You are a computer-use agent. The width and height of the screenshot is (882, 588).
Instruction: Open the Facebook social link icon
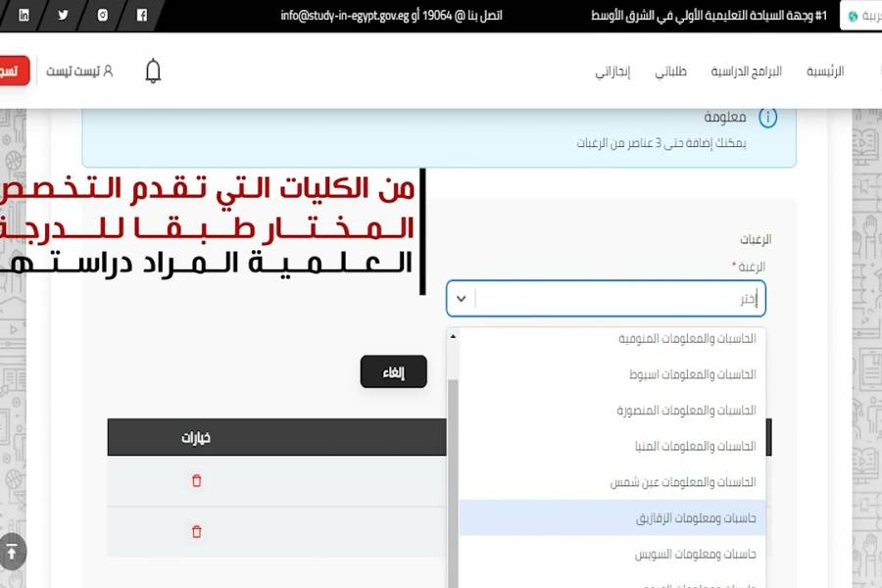click(x=142, y=16)
